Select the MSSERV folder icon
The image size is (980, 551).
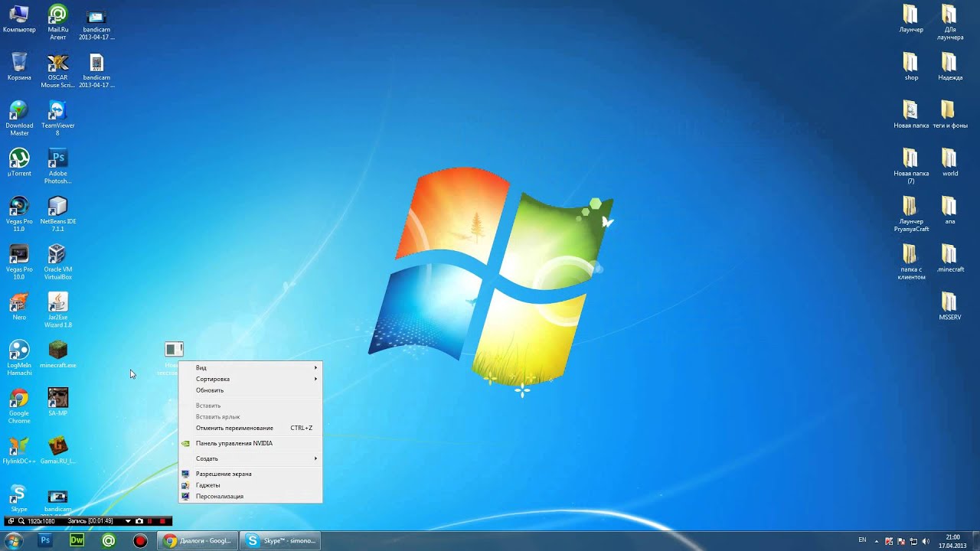tap(949, 306)
